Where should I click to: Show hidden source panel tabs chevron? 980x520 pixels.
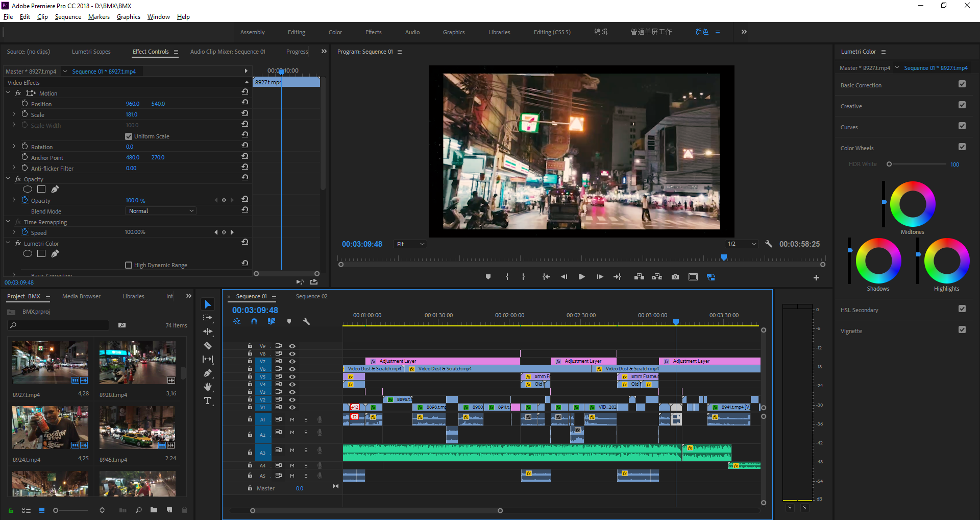click(324, 51)
